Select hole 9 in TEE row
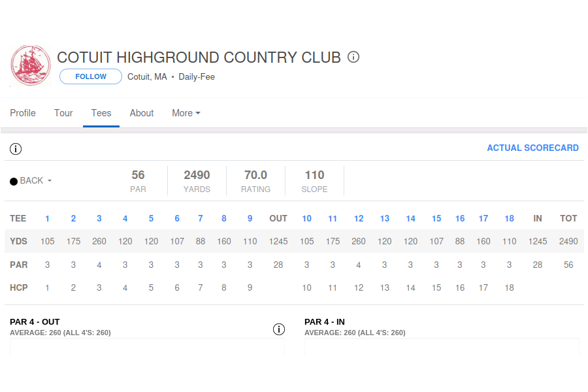 pos(250,219)
